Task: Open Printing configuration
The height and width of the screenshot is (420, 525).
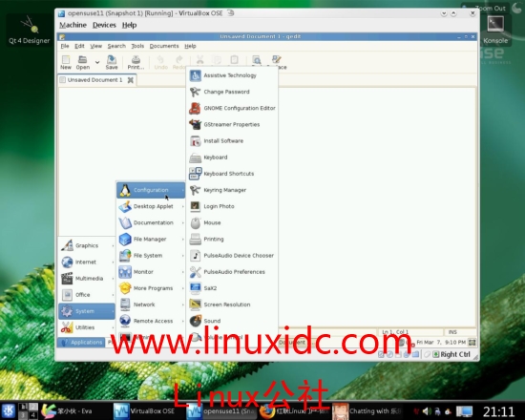Action: (x=232, y=240)
